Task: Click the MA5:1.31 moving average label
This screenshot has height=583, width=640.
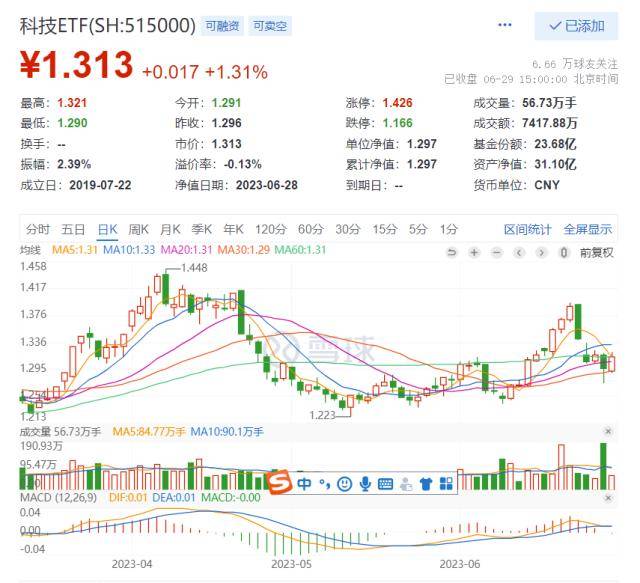Action: click(75, 250)
